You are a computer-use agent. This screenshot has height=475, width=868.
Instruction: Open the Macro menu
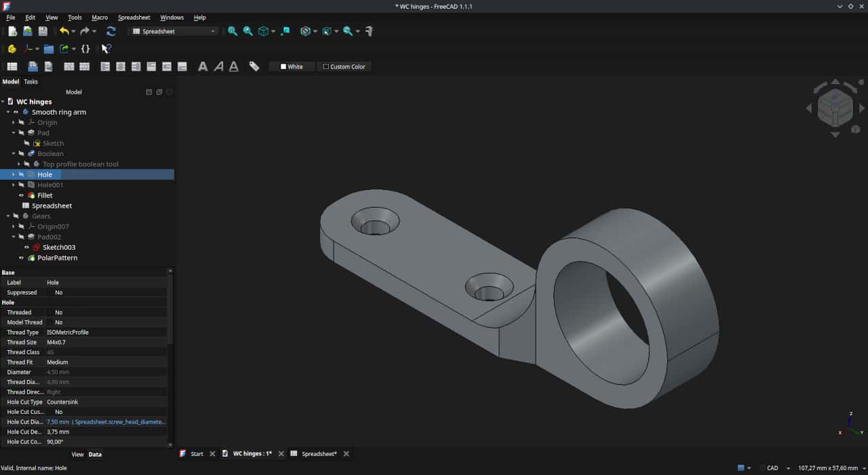point(100,18)
